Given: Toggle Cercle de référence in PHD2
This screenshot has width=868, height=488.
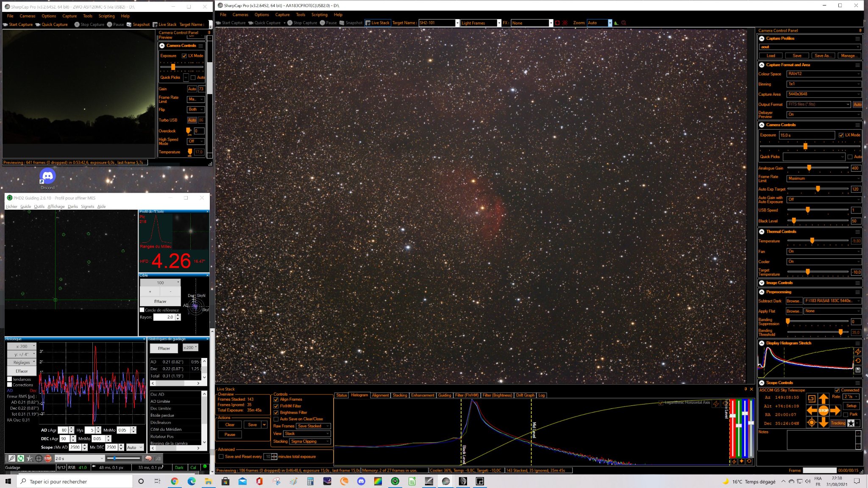Looking at the screenshot, I should click(142, 310).
